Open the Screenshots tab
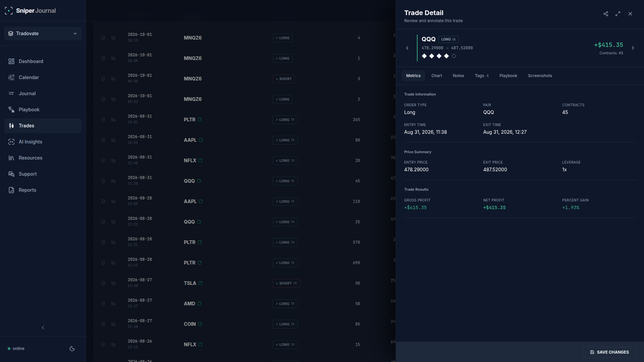The height and width of the screenshot is (362, 644). tap(540, 76)
